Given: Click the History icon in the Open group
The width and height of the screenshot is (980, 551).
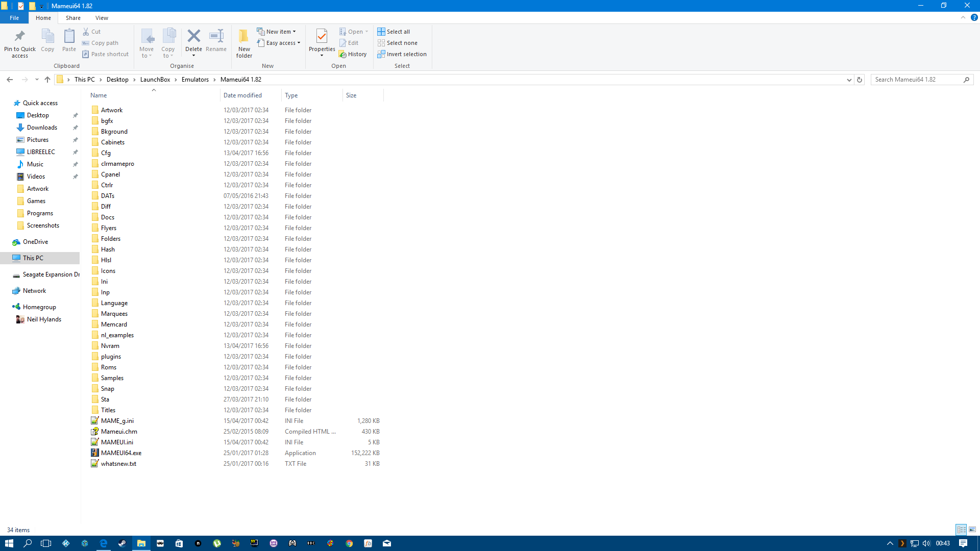Looking at the screenshot, I should point(343,54).
